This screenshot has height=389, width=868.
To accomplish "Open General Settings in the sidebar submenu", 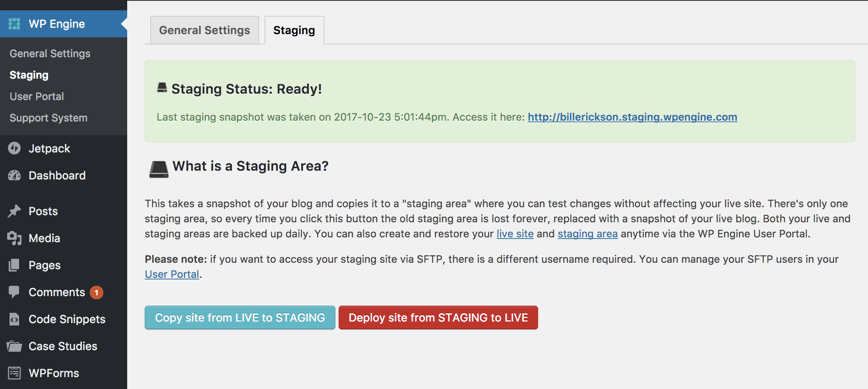I will click(50, 54).
